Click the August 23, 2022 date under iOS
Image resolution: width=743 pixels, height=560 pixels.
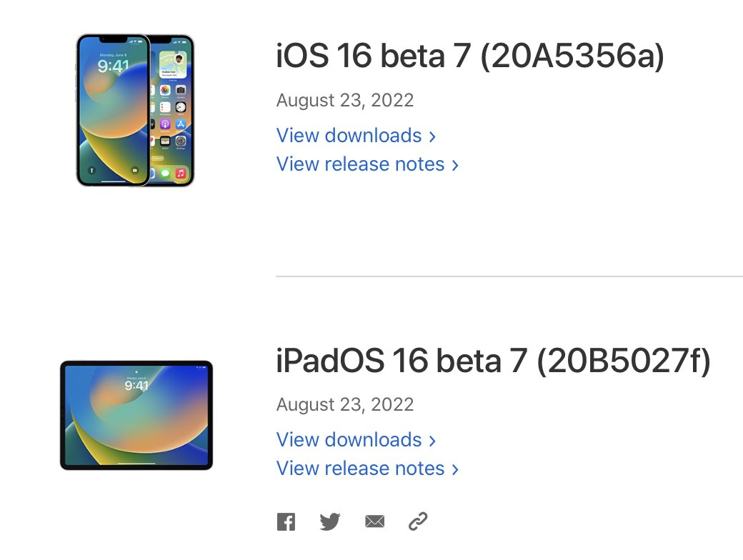pos(345,100)
